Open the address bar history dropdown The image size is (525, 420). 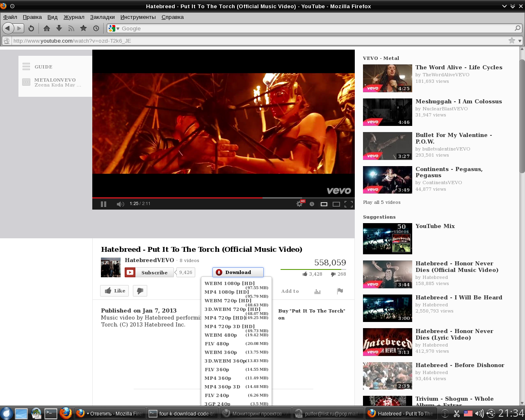(520, 41)
